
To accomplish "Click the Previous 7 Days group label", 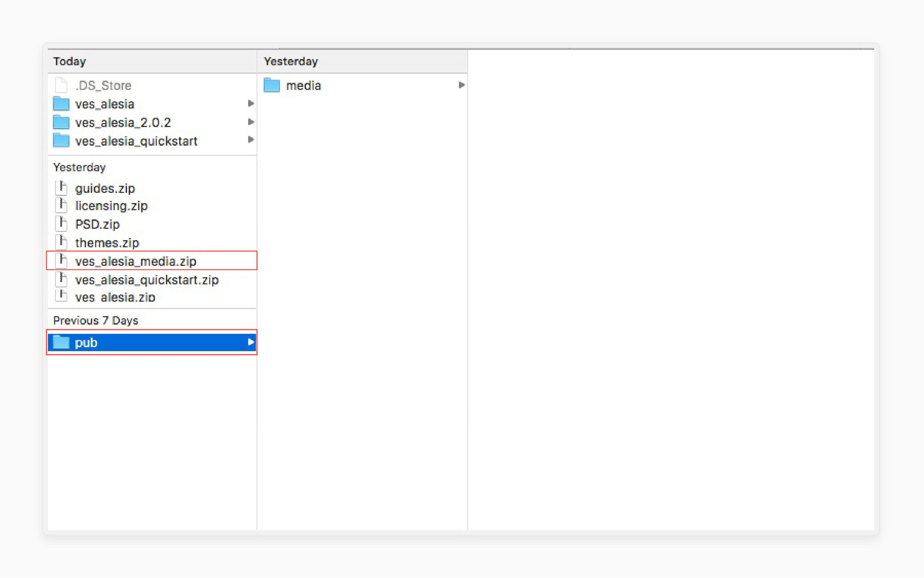I will pyautogui.click(x=95, y=320).
